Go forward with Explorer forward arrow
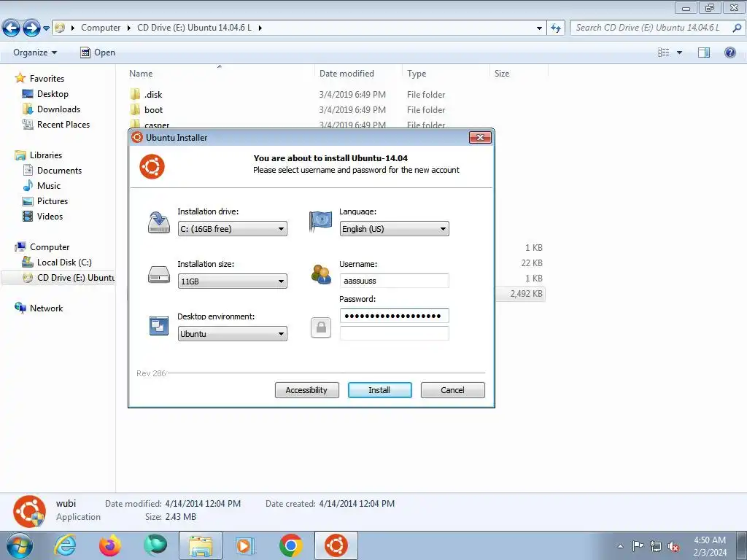Viewport: 747px width, 560px height. click(x=31, y=28)
